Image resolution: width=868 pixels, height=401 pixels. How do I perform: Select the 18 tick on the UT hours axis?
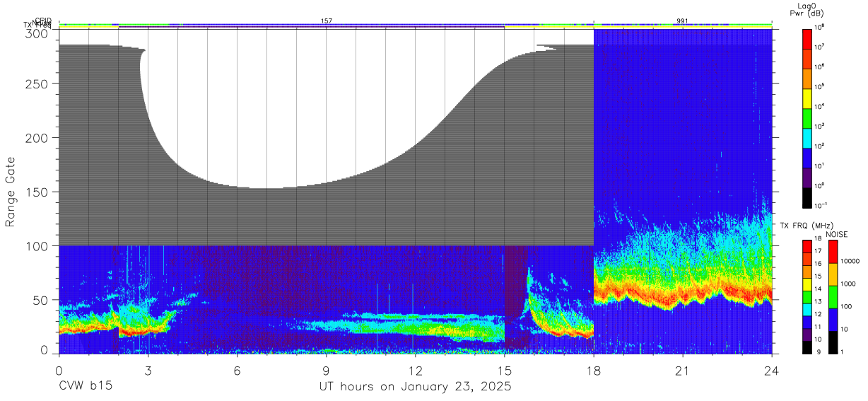594,371
